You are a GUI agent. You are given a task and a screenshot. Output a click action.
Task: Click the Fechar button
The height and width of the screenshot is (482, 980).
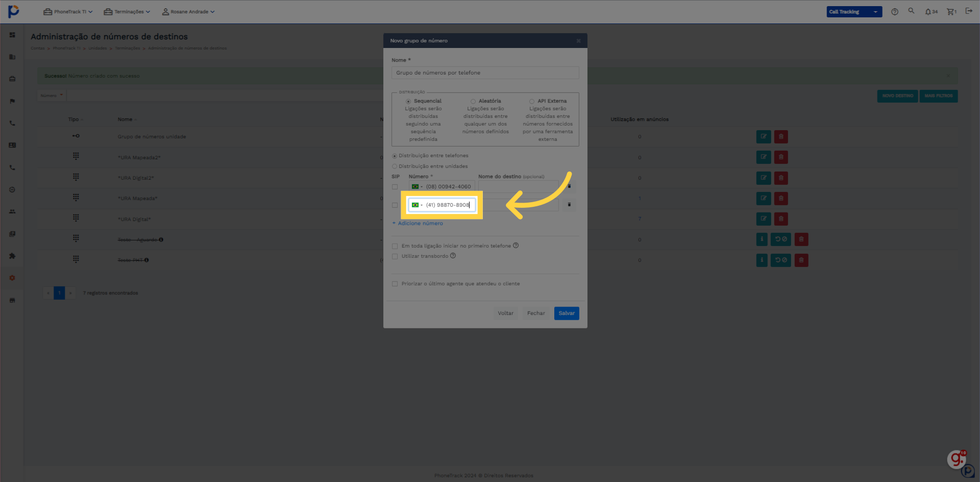pyautogui.click(x=536, y=314)
